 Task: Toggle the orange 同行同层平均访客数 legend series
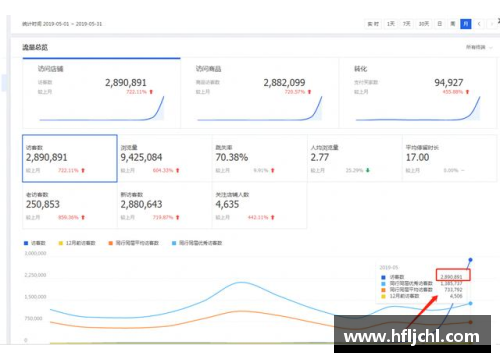click(x=134, y=243)
